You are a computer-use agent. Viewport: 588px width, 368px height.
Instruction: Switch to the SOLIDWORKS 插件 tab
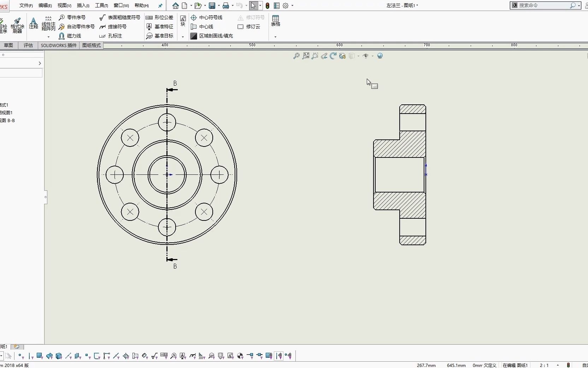58,46
